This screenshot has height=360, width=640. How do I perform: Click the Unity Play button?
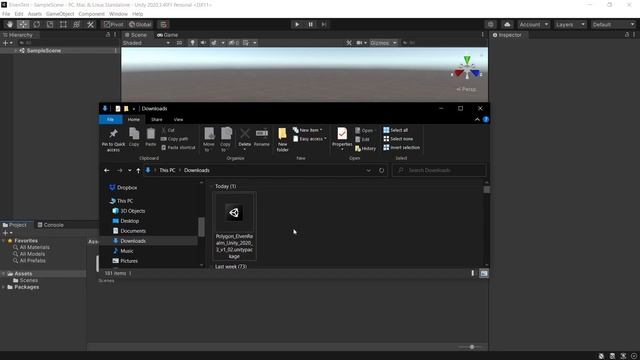point(297,24)
